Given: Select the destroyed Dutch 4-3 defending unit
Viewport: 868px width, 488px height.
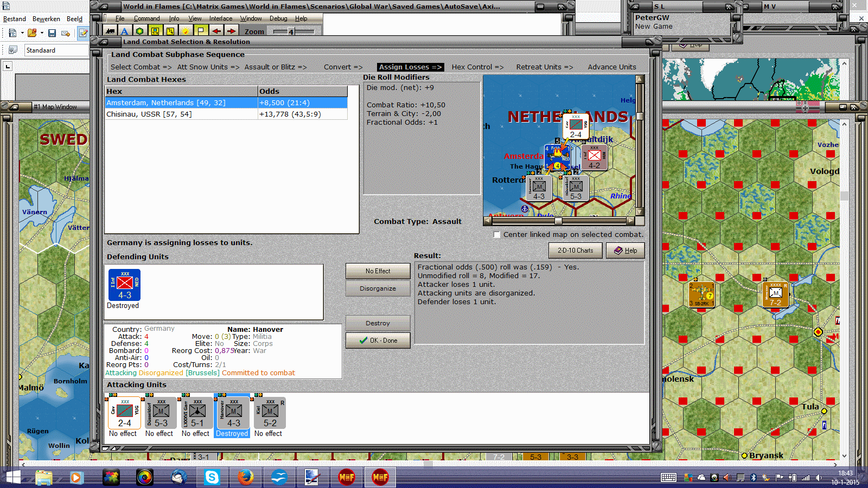Looking at the screenshot, I should pyautogui.click(x=125, y=285).
